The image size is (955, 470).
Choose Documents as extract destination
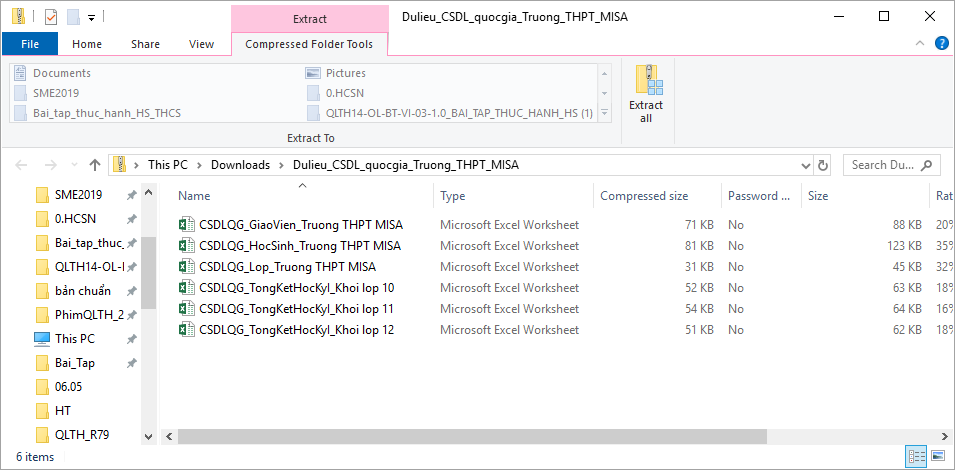click(x=54, y=73)
